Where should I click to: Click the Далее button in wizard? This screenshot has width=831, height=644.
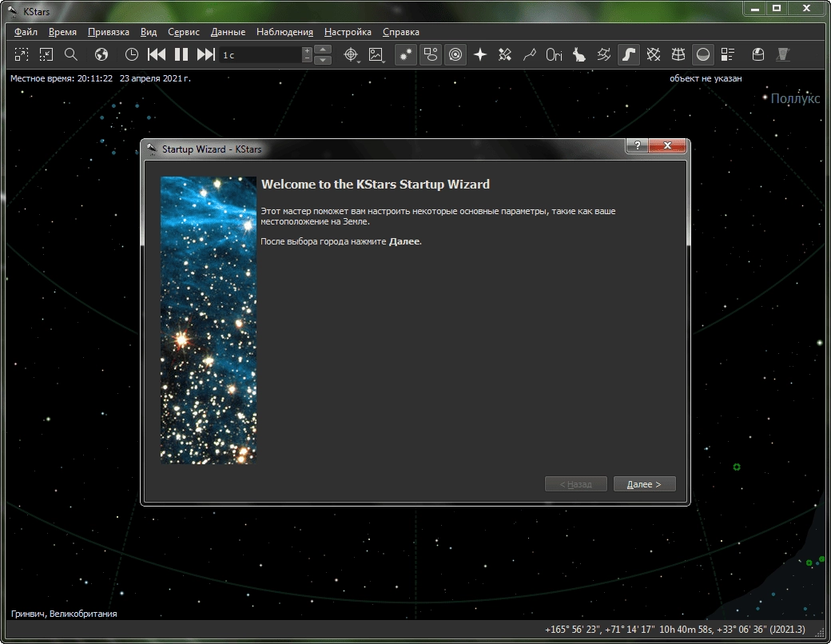[x=645, y=484]
